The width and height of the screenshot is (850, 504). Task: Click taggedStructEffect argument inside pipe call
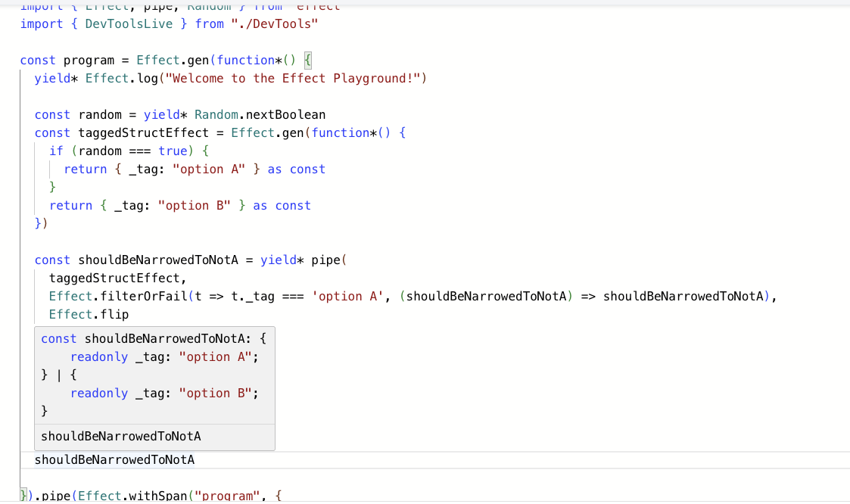(x=114, y=278)
